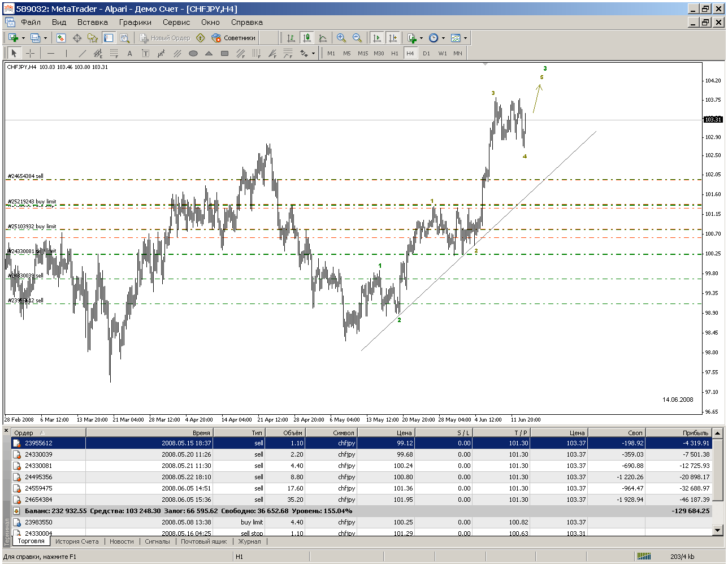Select the Text tool A
728x564 pixels.
[129, 53]
